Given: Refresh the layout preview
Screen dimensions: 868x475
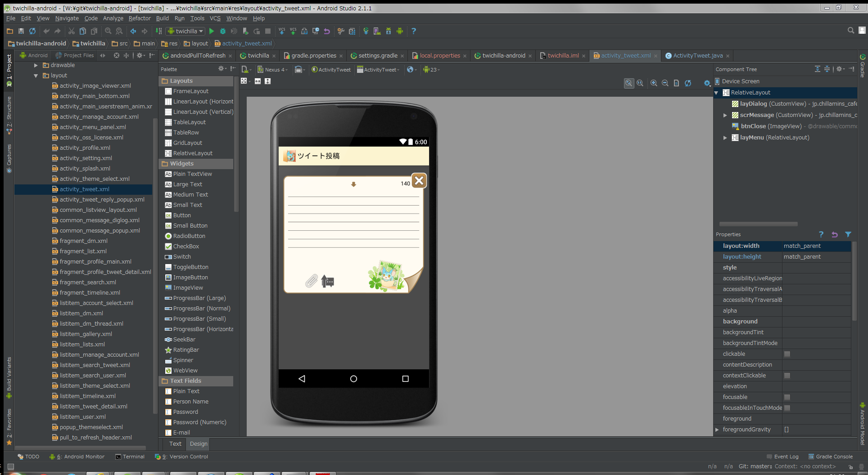Looking at the screenshot, I should click(x=688, y=83).
